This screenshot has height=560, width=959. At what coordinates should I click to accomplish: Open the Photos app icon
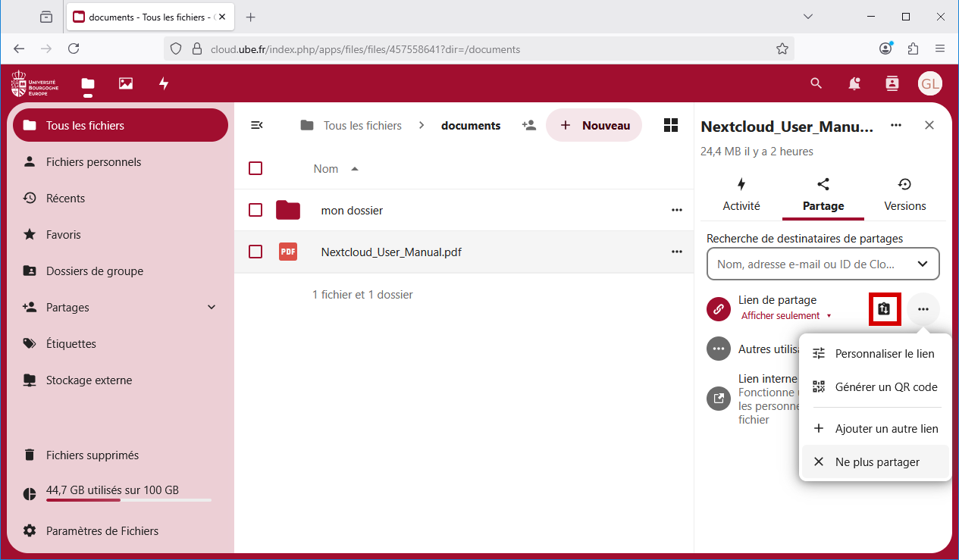[126, 83]
